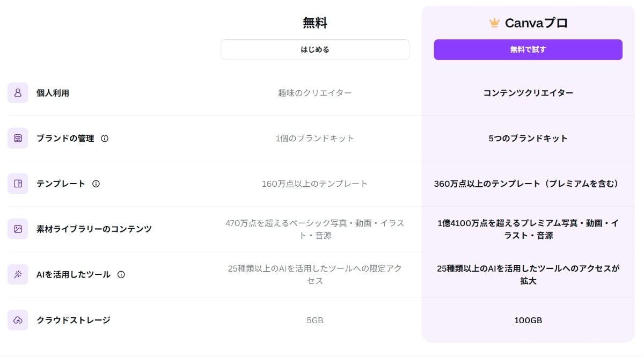Click the ブランドの管理 brand kit icon

point(18,138)
